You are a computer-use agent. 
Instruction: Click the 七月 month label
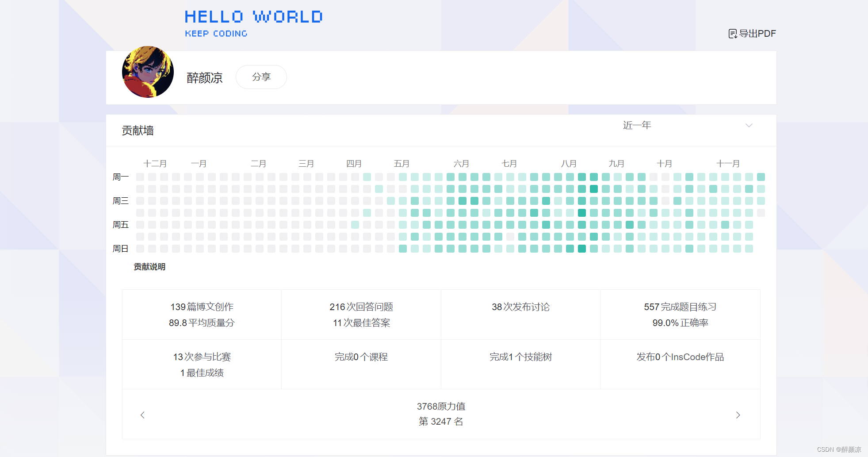coord(509,164)
